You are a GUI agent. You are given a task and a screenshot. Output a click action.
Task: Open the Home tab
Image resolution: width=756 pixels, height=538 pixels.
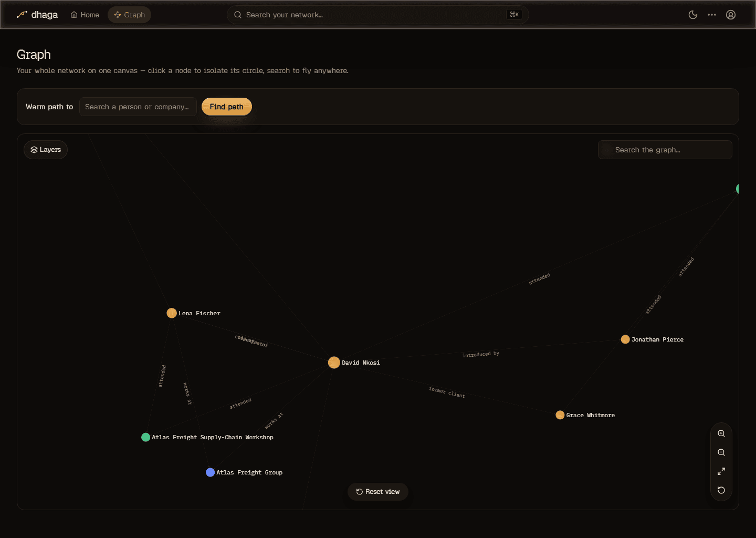point(85,15)
